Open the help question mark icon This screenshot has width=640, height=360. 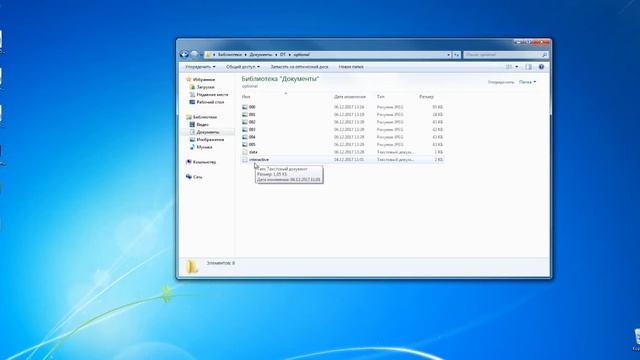tap(541, 67)
